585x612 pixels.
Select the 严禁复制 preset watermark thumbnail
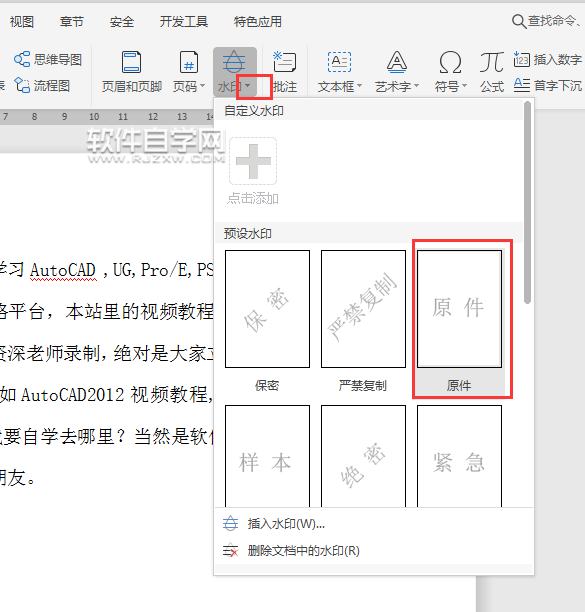(363, 309)
